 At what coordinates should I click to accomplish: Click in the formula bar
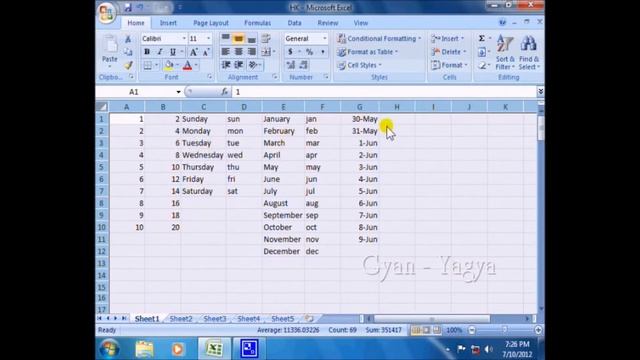(384, 92)
